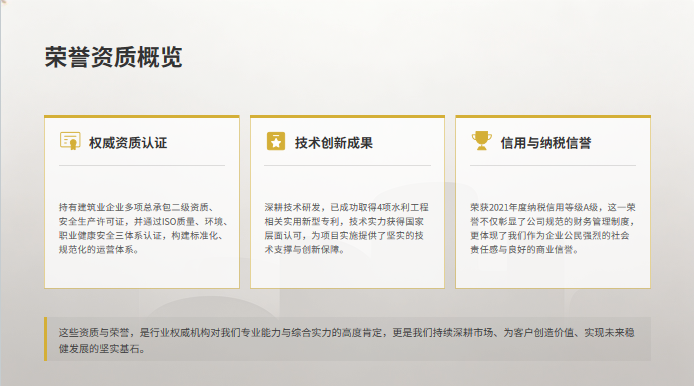The width and height of the screenshot is (694, 386).
Task: Select the slide title 荣誉资质概览
Action: pos(113,57)
